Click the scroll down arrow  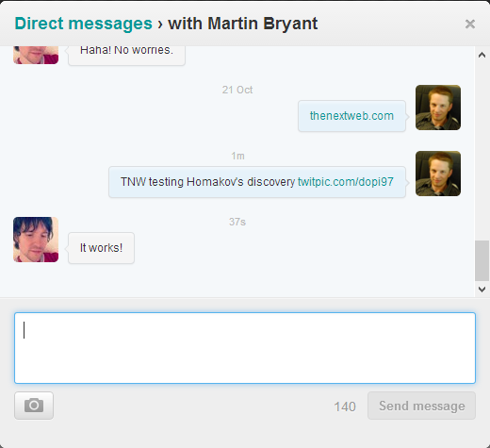coord(482,289)
